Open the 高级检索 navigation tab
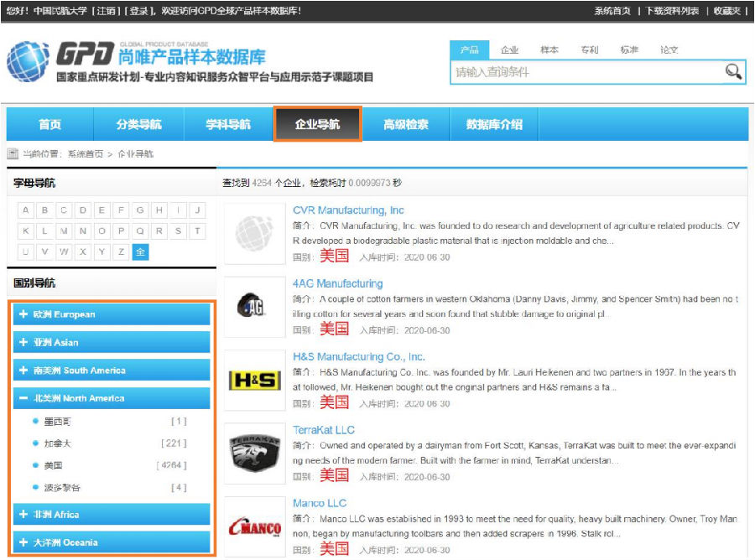This screenshot has height=560, width=755. coord(405,125)
